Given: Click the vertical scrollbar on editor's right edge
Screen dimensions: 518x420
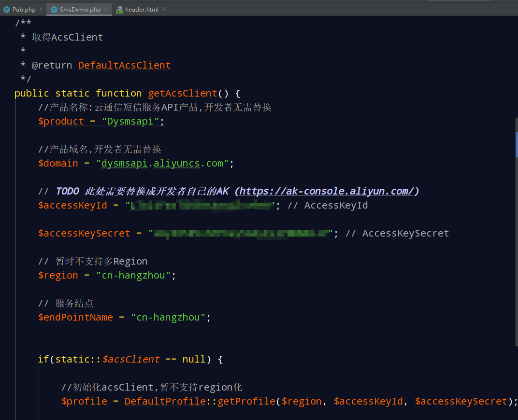Looking at the screenshot, I should (517, 232).
